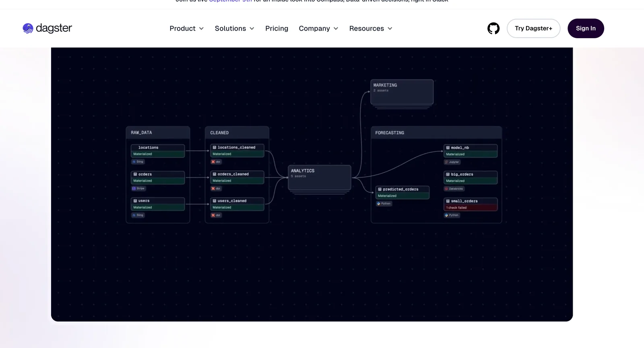Open the GitHub repository icon
The height and width of the screenshot is (348, 644).
[493, 29]
